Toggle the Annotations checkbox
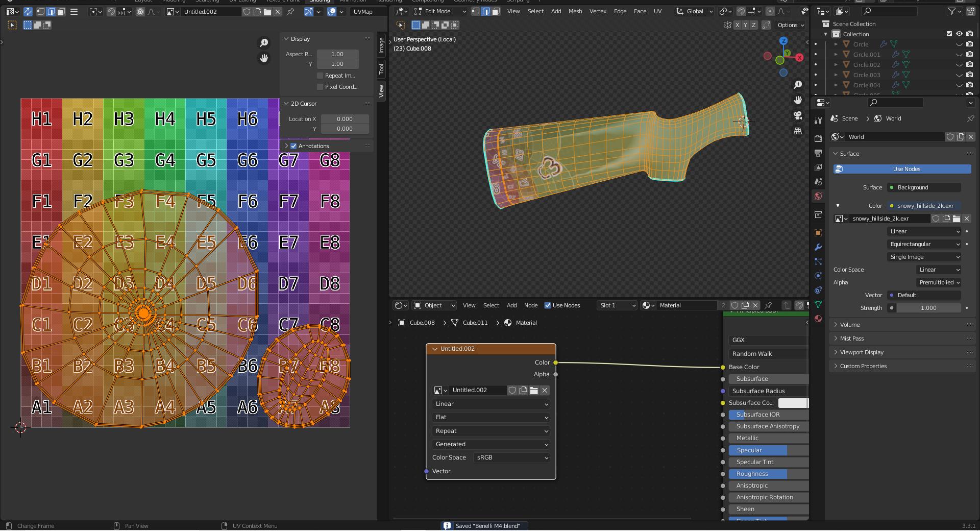 [x=293, y=146]
